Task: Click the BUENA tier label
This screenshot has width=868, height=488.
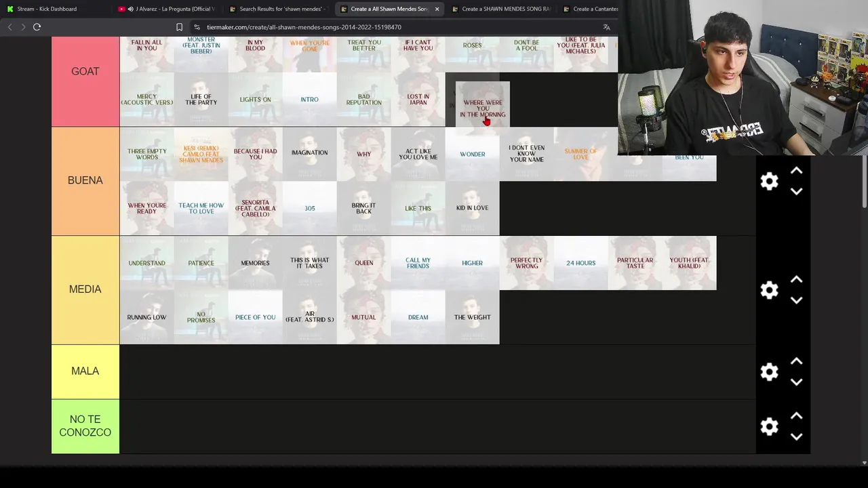Action: click(85, 180)
